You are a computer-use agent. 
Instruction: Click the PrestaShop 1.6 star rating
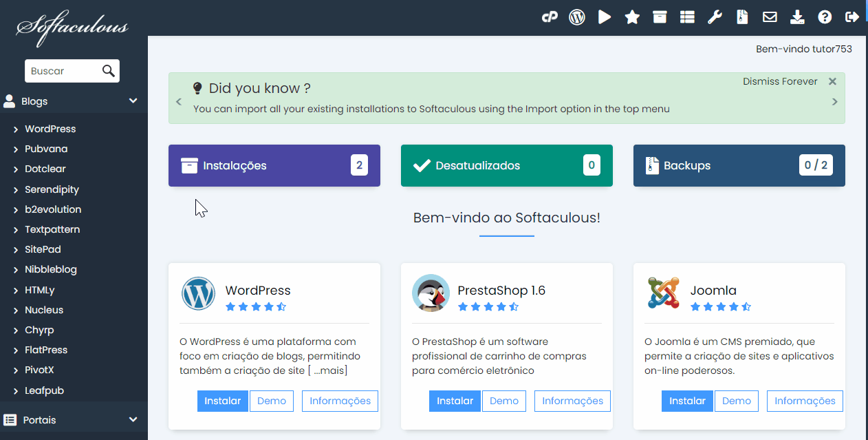[488, 306]
